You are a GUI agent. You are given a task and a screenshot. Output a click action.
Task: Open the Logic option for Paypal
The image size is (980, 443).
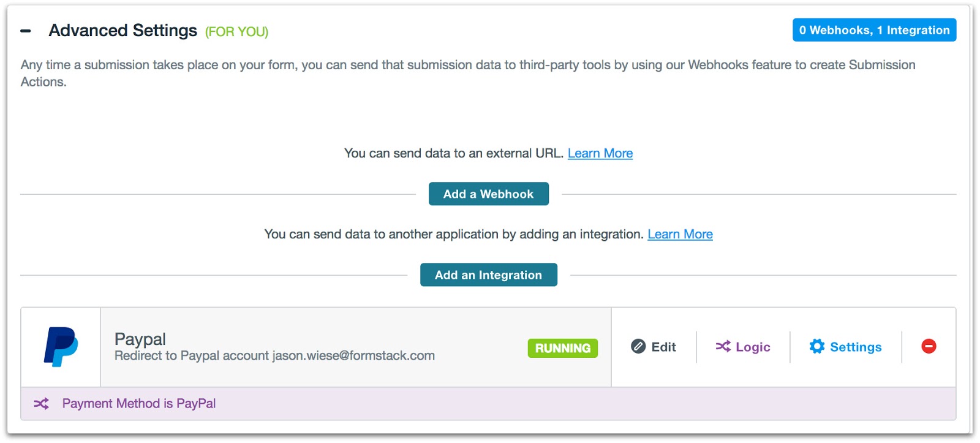[753, 347]
